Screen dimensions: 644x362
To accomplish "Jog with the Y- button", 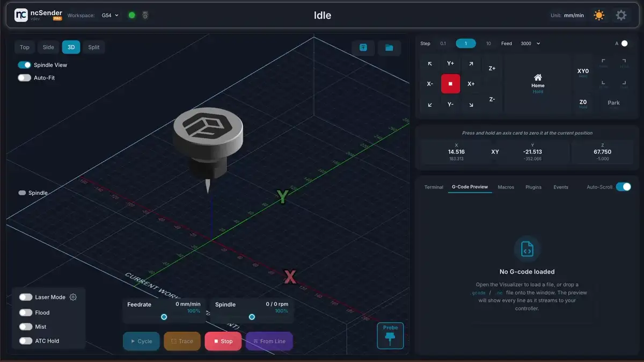I will click(x=450, y=104).
